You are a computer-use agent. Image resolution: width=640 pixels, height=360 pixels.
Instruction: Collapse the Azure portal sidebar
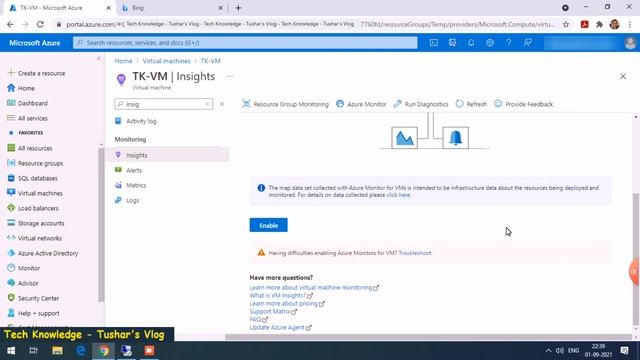pyautogui.click(x=98, y=59)
